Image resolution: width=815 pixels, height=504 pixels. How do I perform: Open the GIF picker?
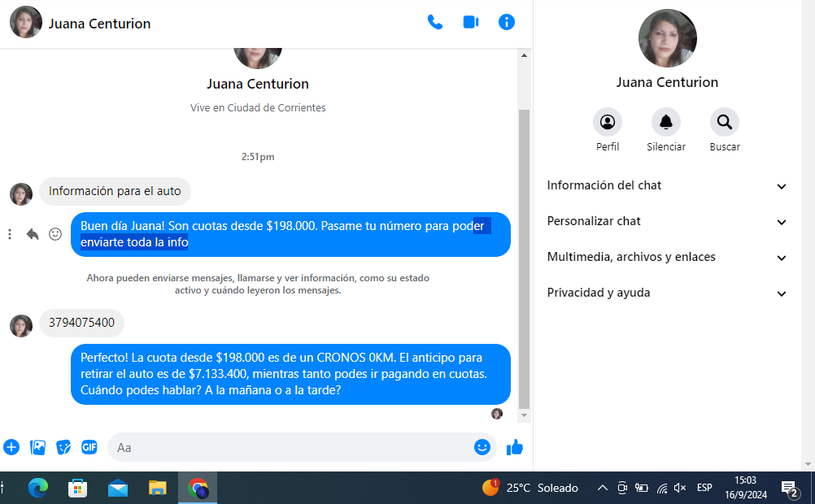pos(89,447)
